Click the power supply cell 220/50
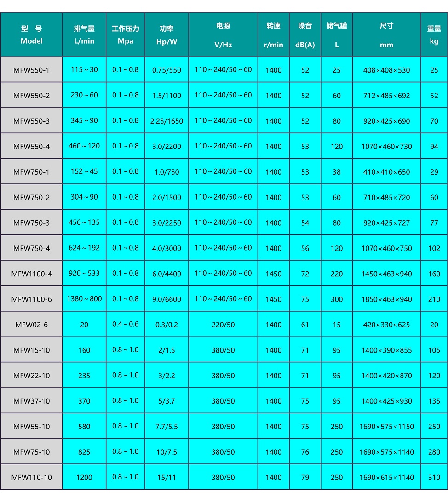 223,325
